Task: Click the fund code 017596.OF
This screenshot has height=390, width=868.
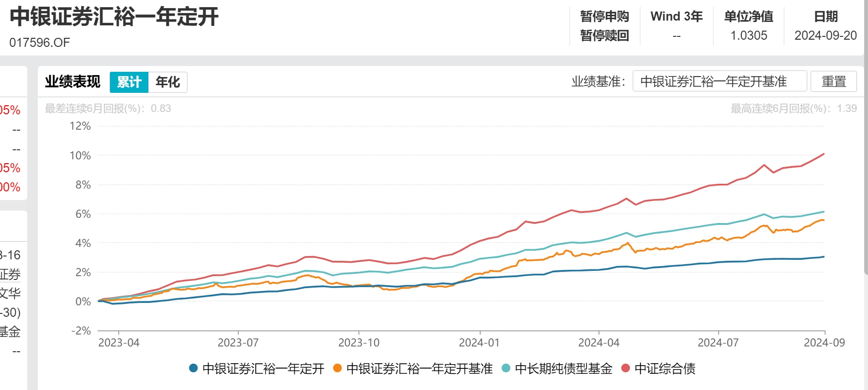Action: tap(39, 42)
